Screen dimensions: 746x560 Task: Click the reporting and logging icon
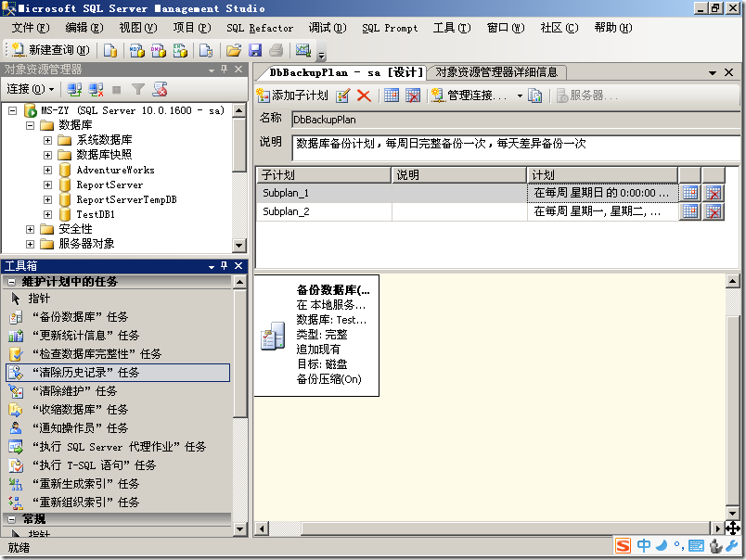[x=535, y=95]
